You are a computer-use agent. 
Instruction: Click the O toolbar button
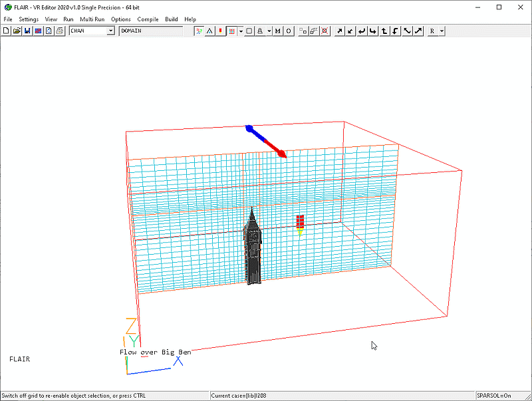tap(289, 31)
